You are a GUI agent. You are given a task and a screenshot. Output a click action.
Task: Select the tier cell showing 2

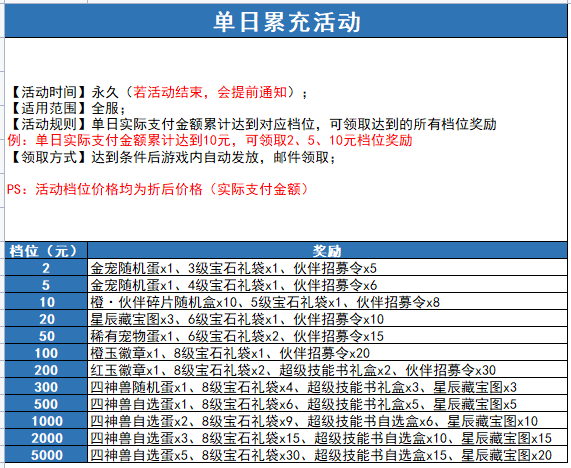(x=46, y=268)
